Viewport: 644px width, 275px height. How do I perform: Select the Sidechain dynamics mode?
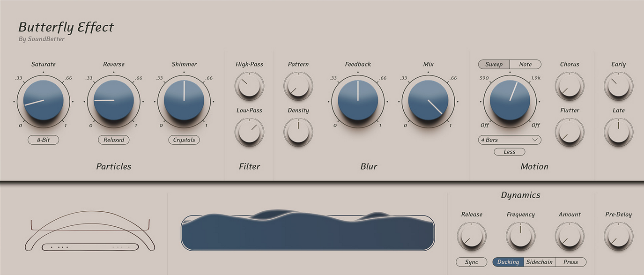tap(539, 262)
